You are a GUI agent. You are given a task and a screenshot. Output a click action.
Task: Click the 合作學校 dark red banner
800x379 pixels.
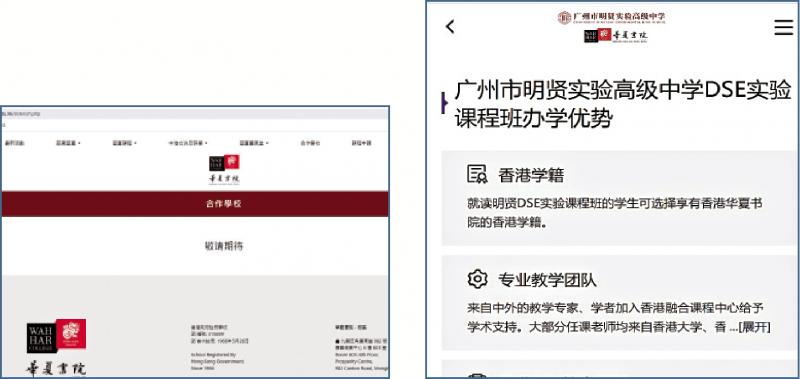(195, 204)
